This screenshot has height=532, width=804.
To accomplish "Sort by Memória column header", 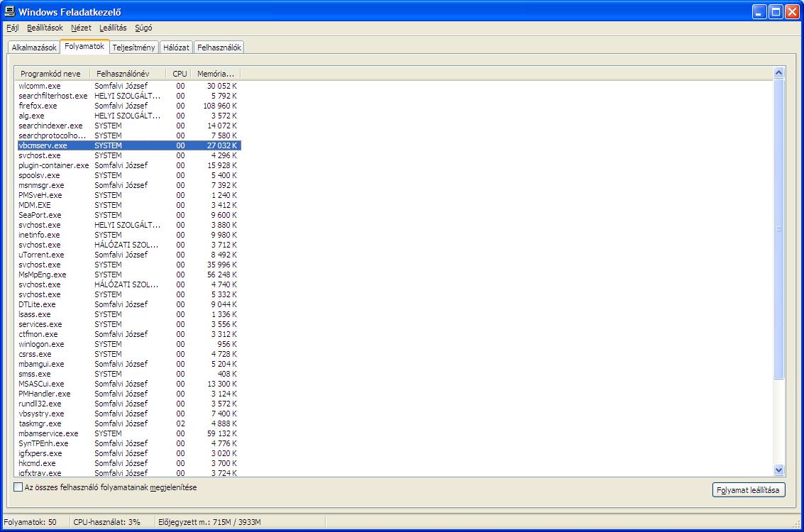I will coord(216,74).
